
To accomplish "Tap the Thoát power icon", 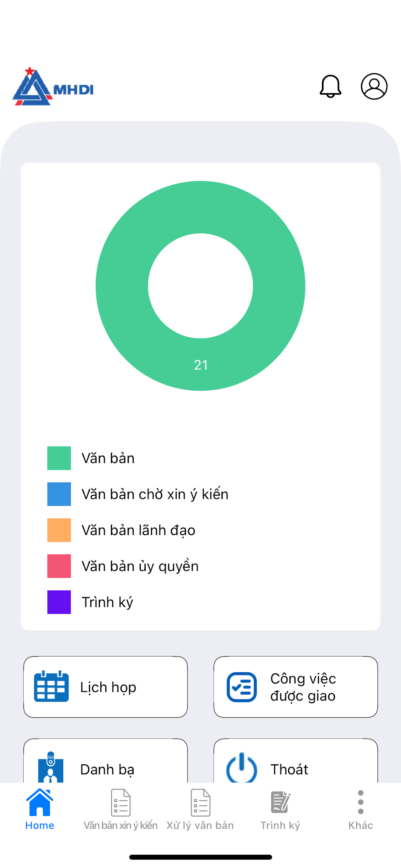I will 242,767.
